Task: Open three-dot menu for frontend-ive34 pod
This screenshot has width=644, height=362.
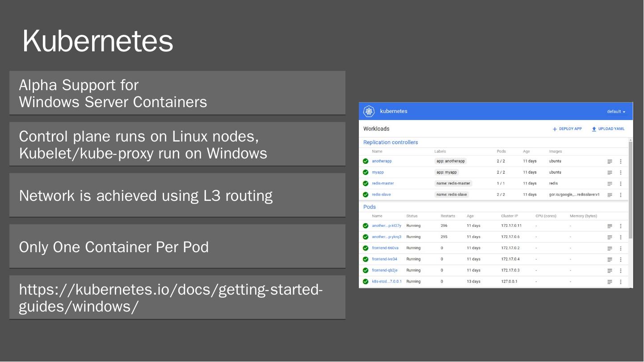Action: point(620,259)
